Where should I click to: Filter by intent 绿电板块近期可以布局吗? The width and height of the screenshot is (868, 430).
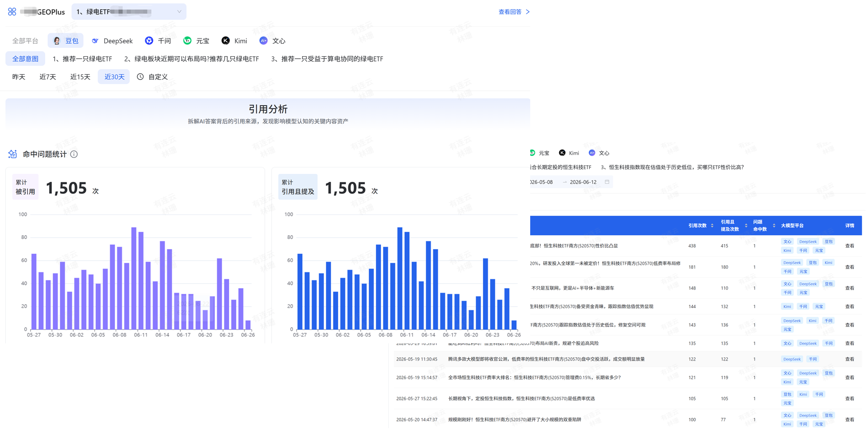click(x=192, y=59)
